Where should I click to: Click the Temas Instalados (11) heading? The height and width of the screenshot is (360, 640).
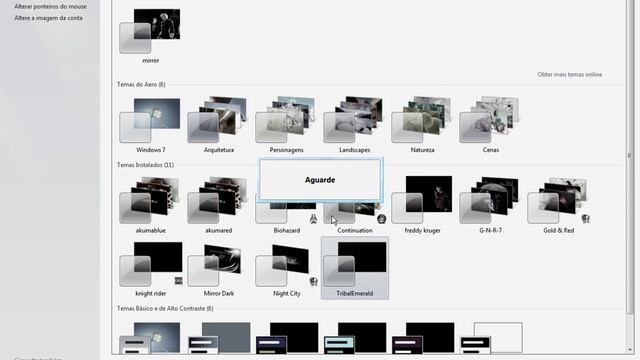coord(145,165)
